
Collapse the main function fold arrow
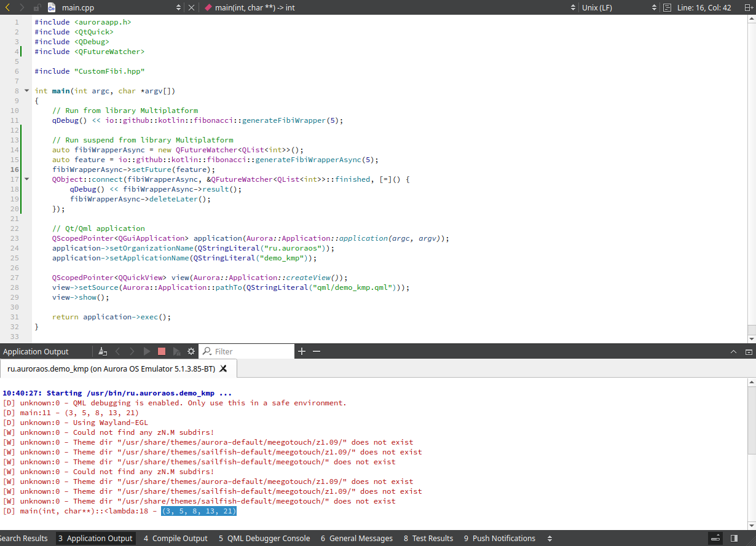pyautogui.click(x=26, y=91)
